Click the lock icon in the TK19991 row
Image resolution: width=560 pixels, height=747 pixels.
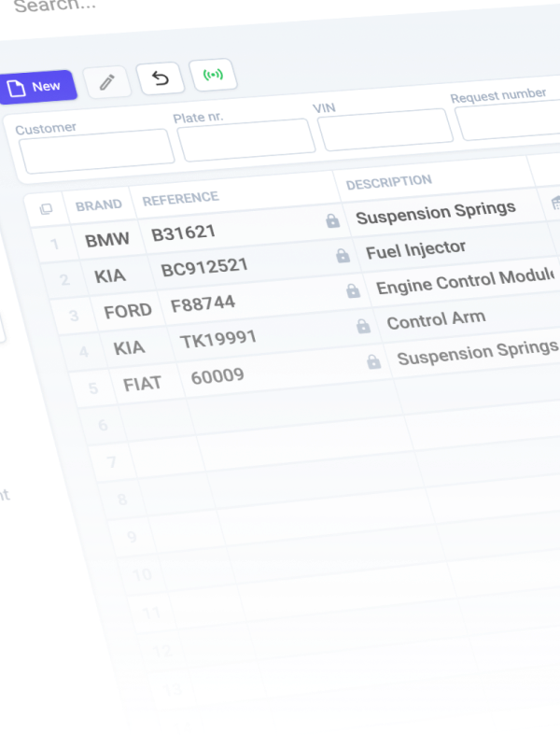pos(363,326)
